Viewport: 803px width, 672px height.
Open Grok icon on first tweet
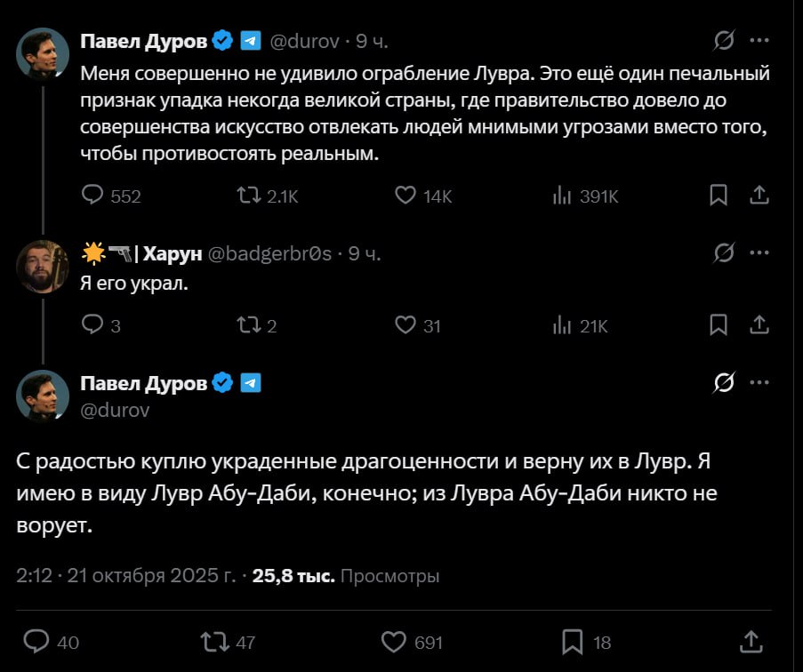724,41
